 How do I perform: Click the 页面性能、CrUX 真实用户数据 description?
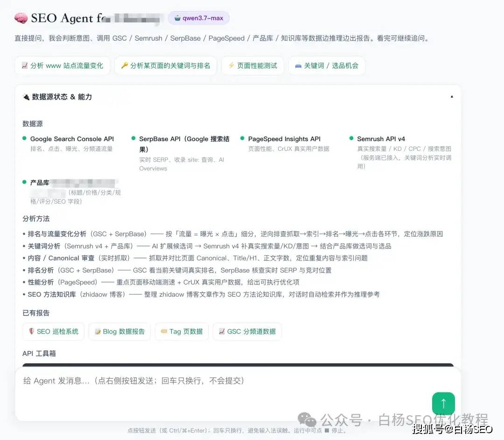point(289,149)
